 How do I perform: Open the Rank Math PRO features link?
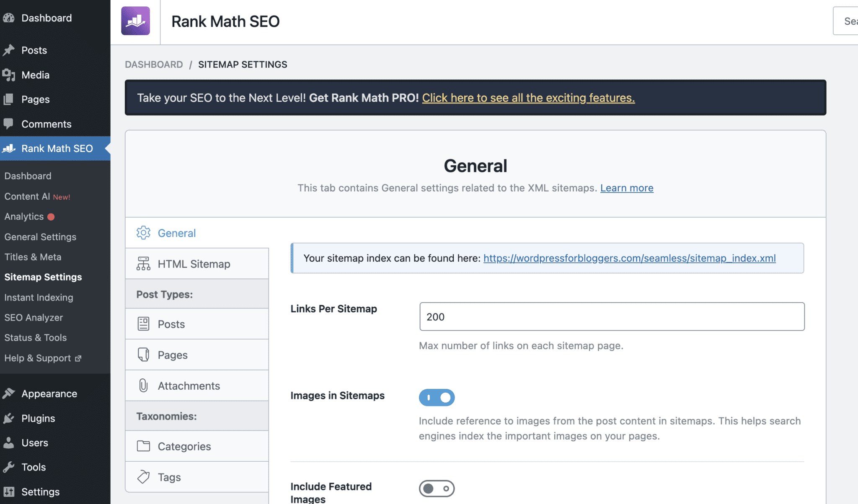(528, 98)
